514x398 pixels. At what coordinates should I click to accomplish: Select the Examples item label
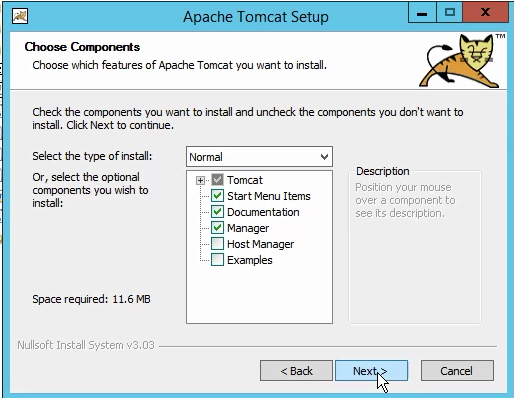point(250,260)
